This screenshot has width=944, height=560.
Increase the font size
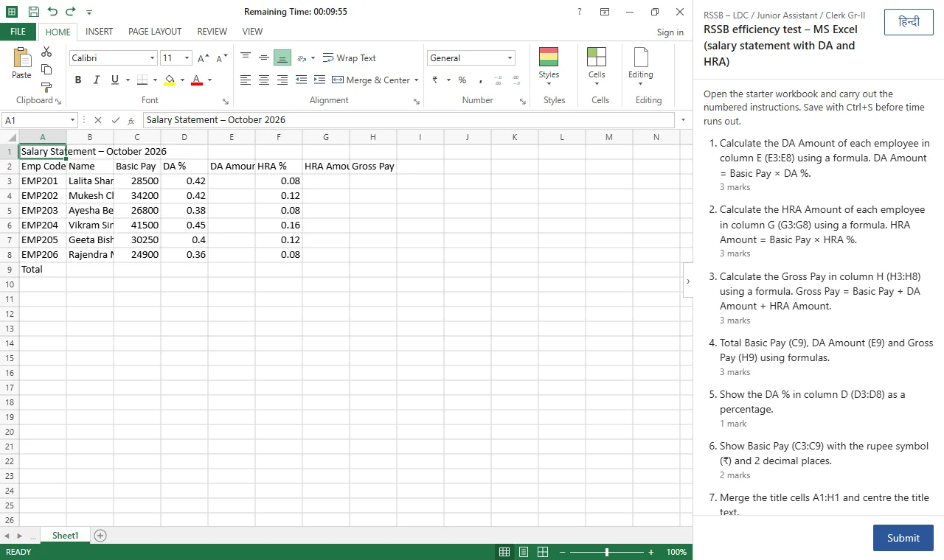[203, 58]
